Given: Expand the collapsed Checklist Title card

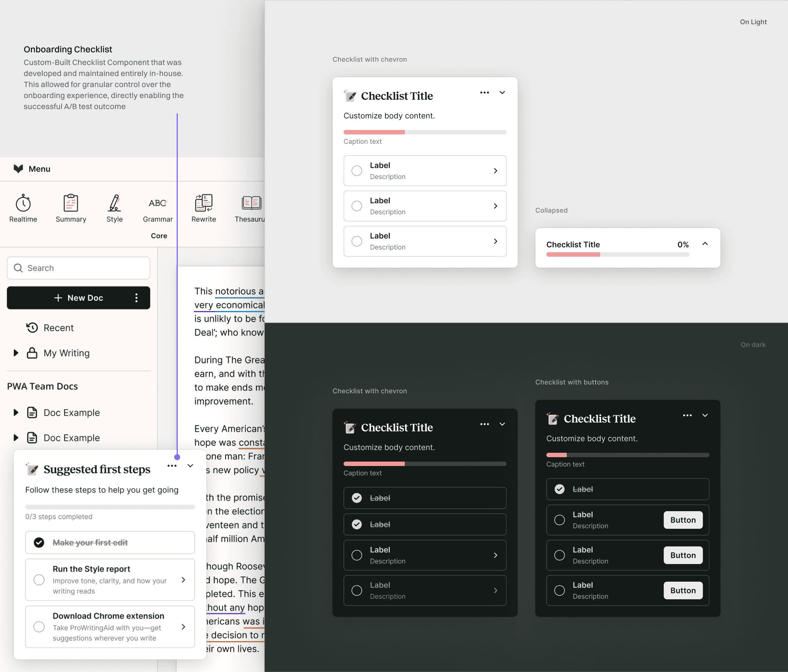Looking at the screenshot, I should click(x=705, y=244).
